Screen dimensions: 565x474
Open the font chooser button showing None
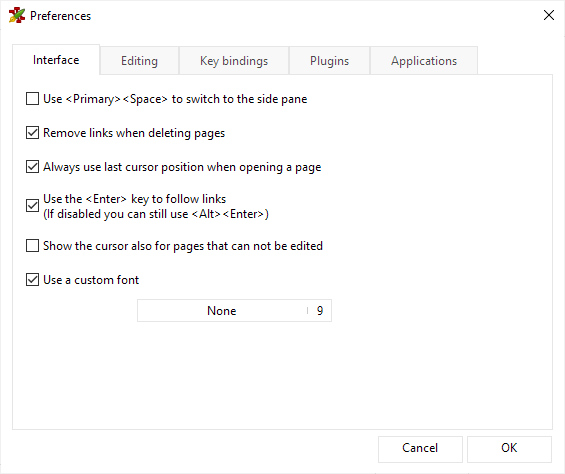click(234, 310)
